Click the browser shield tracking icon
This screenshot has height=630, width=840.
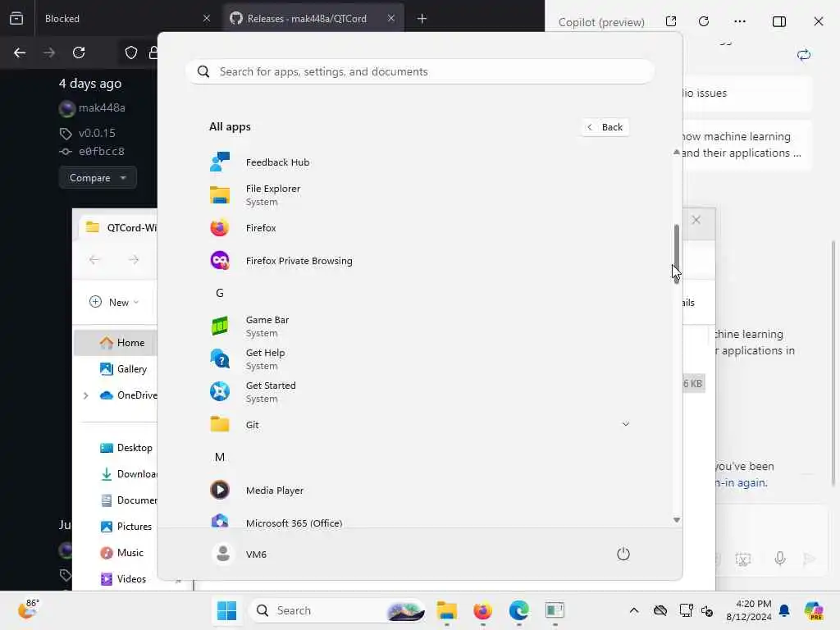tap(131, 52)
